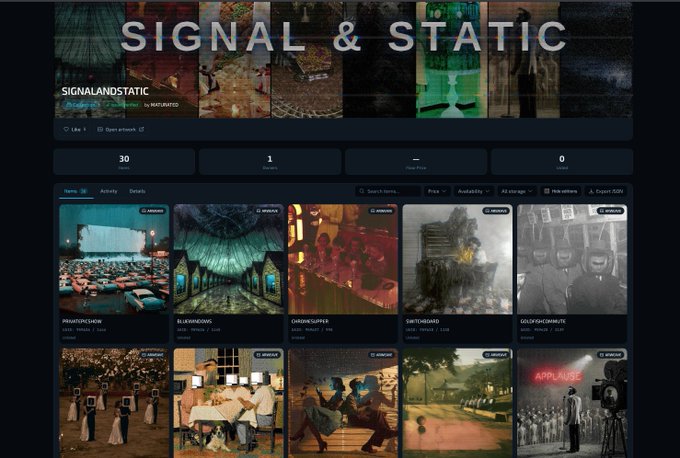This screenshot has width=680, height=458.
Task: Click the SIGNALANDSTATIC collection heading
Action: tap(105, 92)
